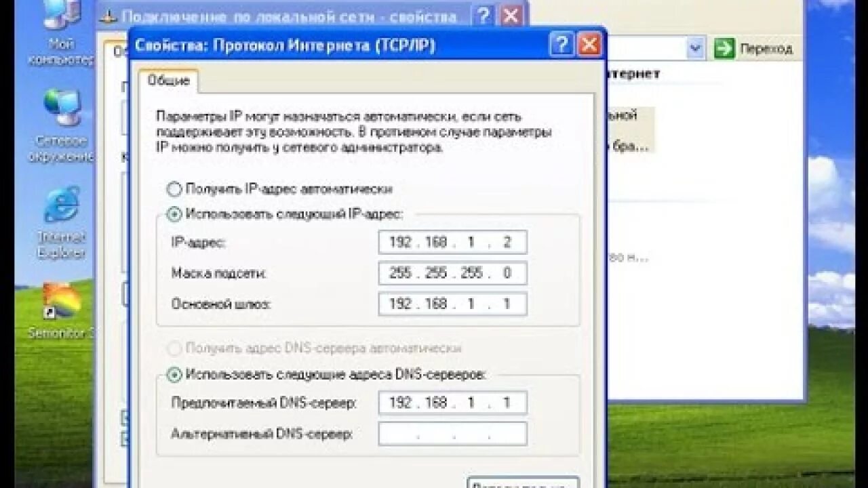This screenshot has width=868, height=488.
Task: Click the title text 'Свойства: Протокол Интернета (TCP/IP)'
Action: [285, 45]
